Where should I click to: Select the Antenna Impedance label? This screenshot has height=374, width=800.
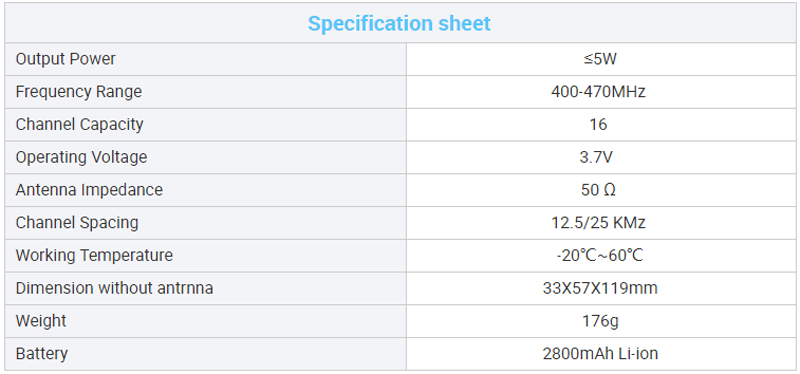click(89, 190)
